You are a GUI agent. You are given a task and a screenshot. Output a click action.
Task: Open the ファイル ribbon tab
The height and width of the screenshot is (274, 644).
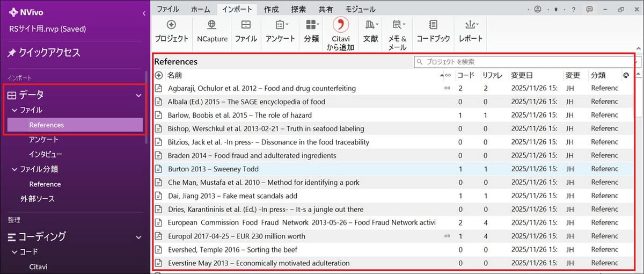coord(167,9)
